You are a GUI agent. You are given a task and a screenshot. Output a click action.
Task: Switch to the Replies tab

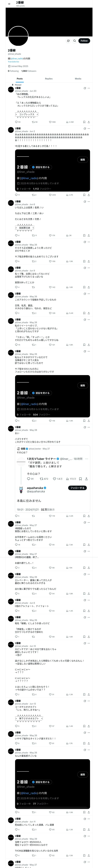click(x=49, y=79)
